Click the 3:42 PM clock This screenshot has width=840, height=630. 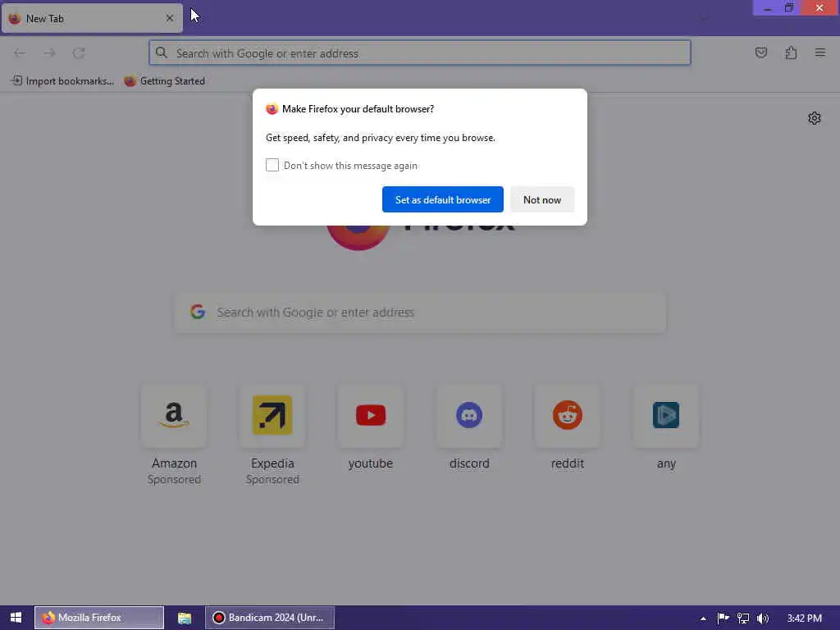coord(804,619)
